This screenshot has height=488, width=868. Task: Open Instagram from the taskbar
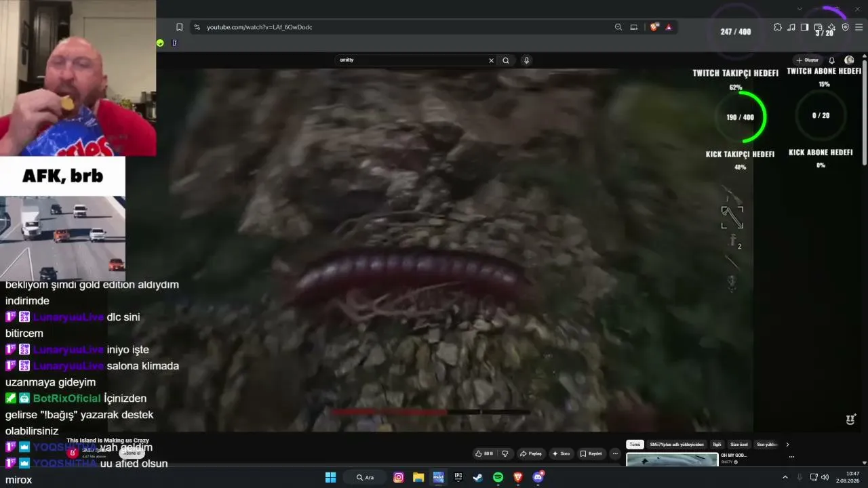(399, 477)
